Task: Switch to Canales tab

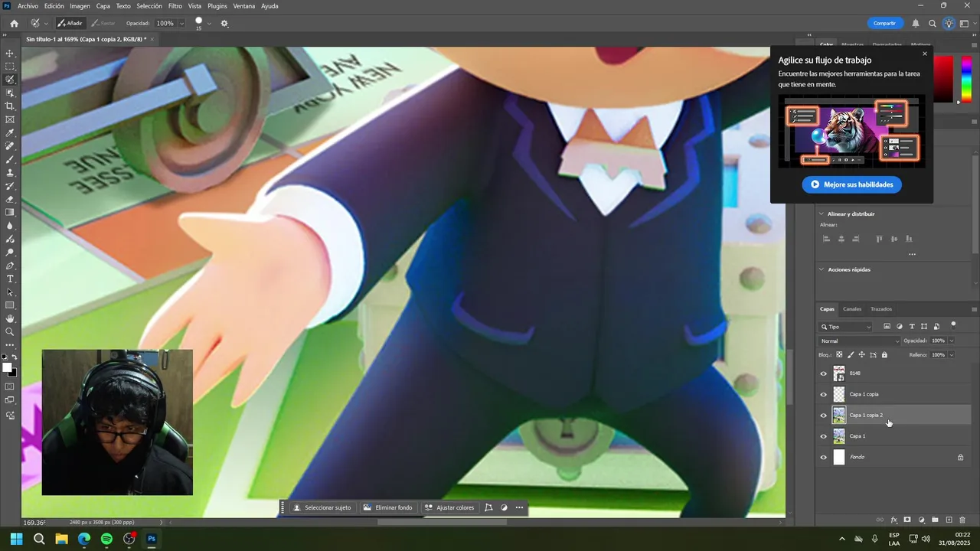Action: [852, 309]
